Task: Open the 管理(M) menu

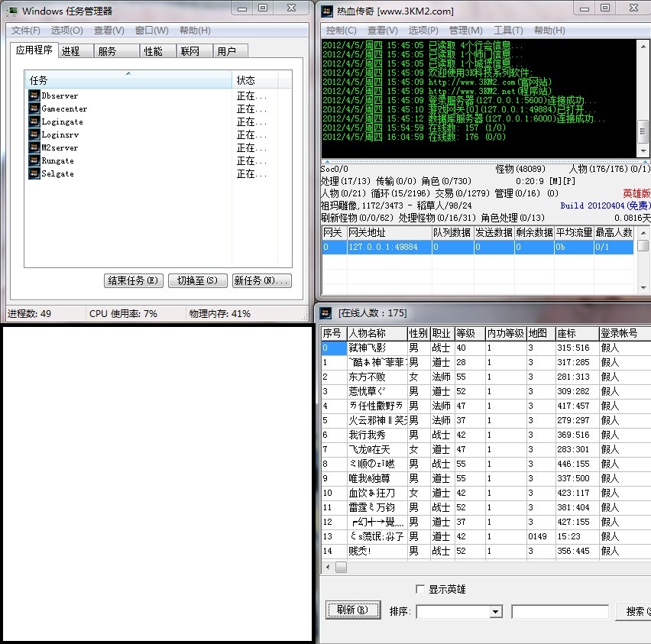Action: tap(465, 31)
